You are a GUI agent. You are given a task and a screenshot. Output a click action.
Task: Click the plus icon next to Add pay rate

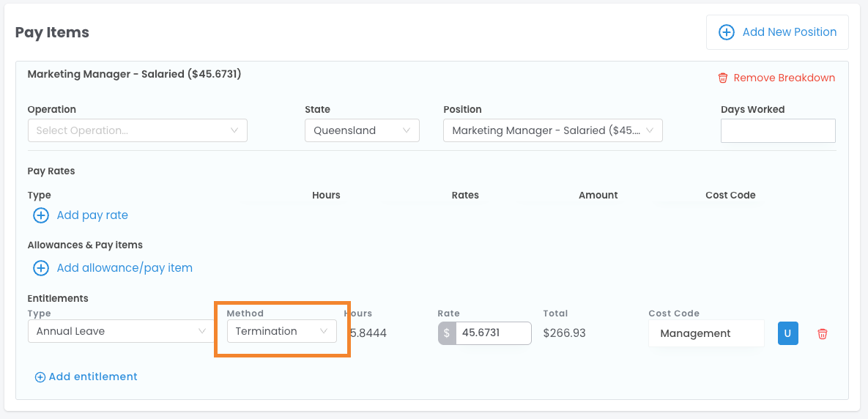pyautogui.click(x=41, y=215)
